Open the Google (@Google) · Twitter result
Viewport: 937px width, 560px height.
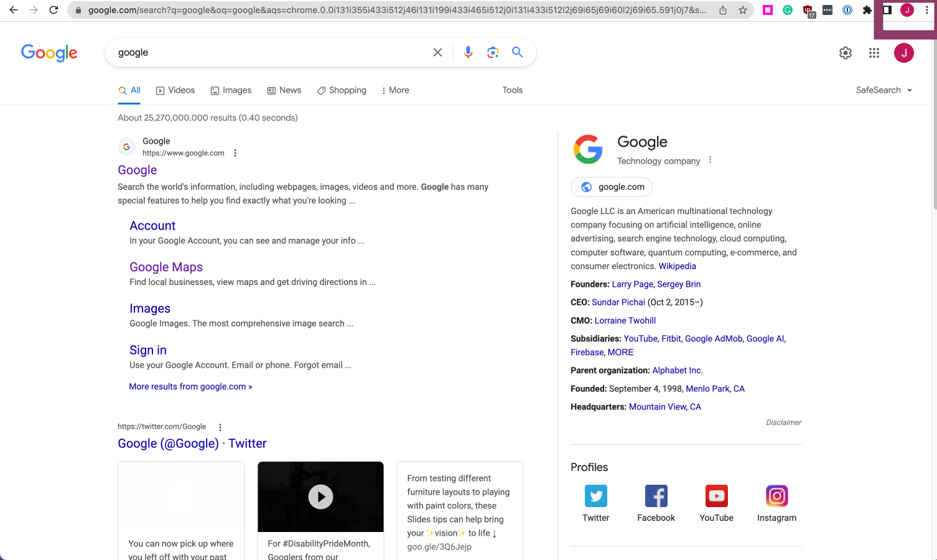pos(192,444)
